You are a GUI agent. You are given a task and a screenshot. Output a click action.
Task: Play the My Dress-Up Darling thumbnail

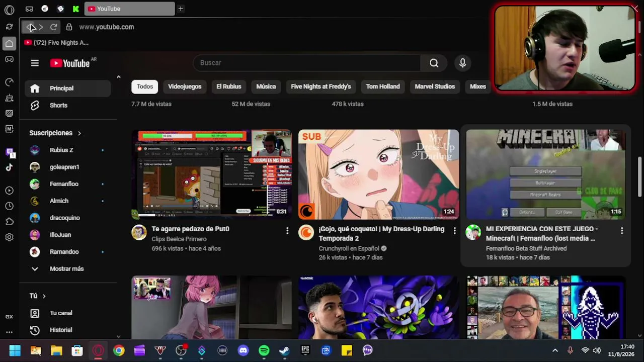(378, 174)
